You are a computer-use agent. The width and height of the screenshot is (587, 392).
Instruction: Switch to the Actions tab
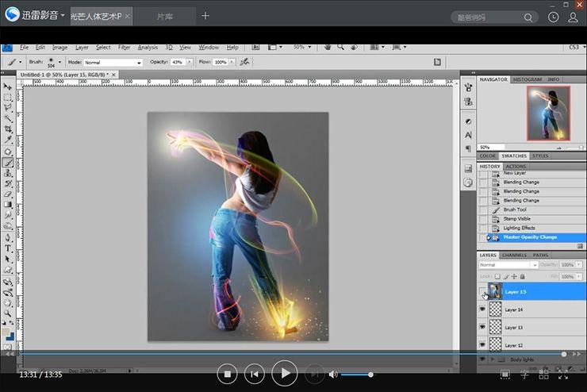516,166
